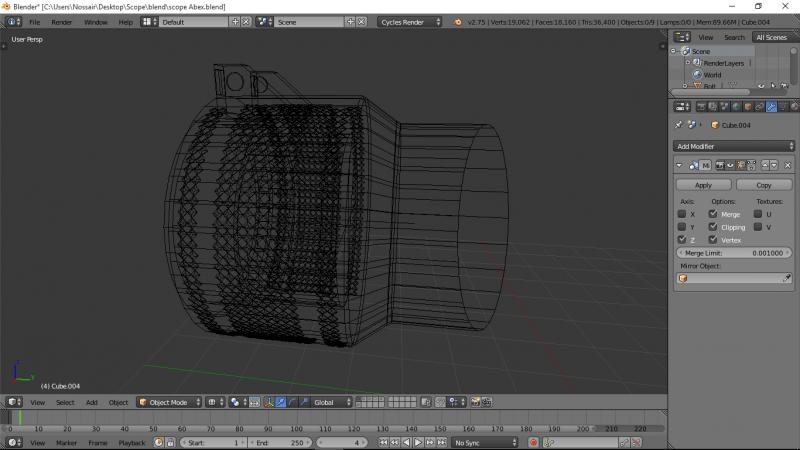Open the Render menu
Viewport: 800px width, 450px height.
point(62,21)
